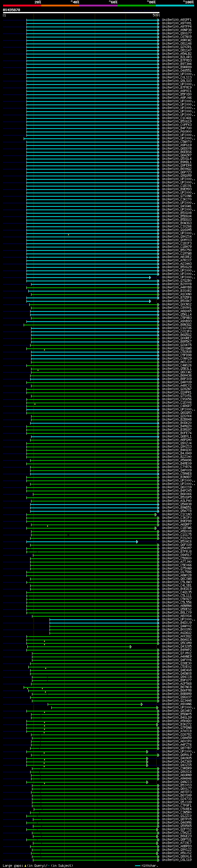
Task: Click end arrow of UniRef100_Q4U9U5 bar
Action: [147, 758]
